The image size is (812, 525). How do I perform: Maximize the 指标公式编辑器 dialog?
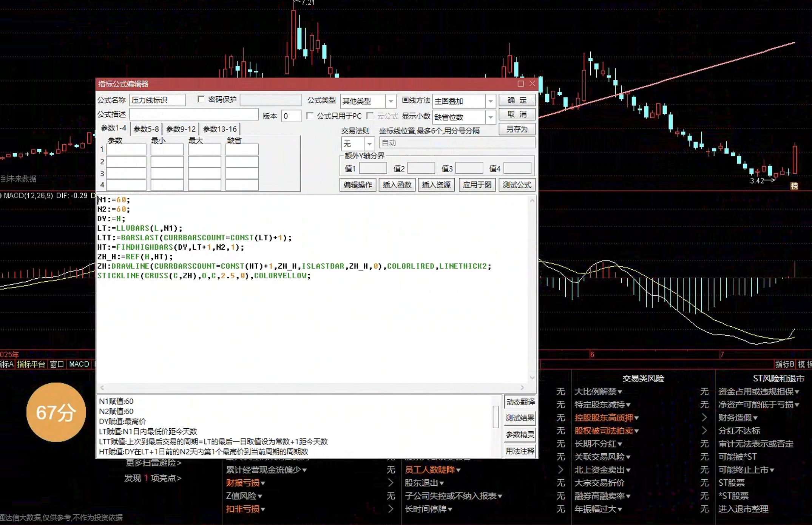(x=520, y=83)
